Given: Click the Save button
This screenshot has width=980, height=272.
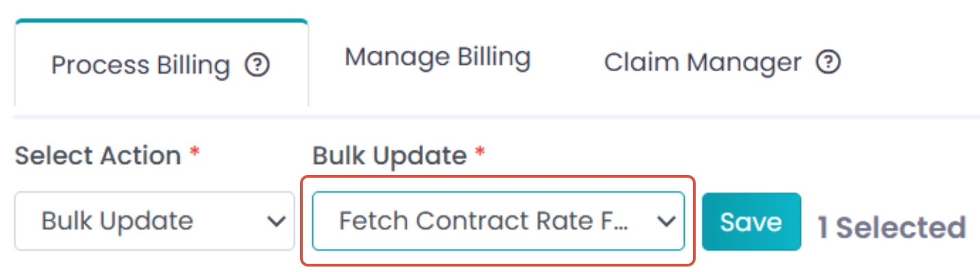Looking at the screenshot, I should pos(751,221).
